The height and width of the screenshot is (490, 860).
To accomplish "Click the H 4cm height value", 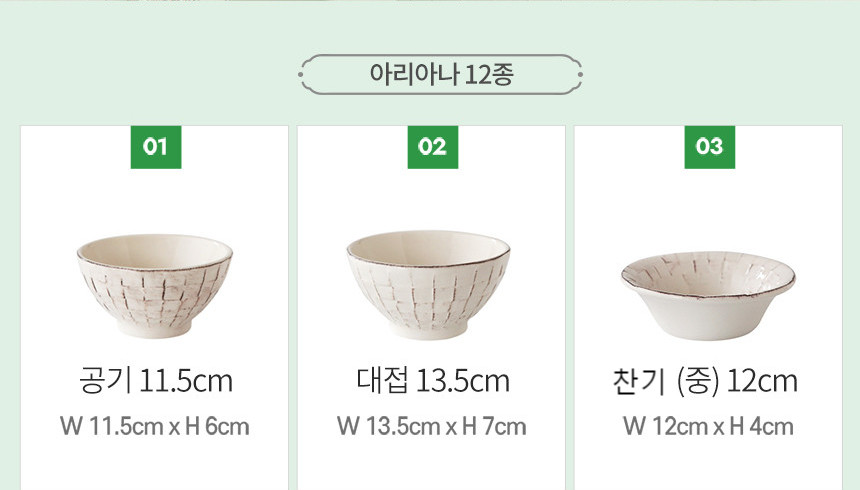I will coord(764,427).
